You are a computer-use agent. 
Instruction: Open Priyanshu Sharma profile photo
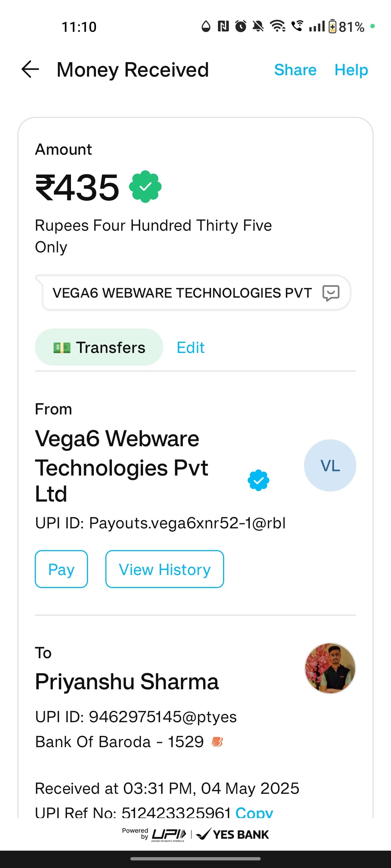pyautogui.click(x=330, y=668)
